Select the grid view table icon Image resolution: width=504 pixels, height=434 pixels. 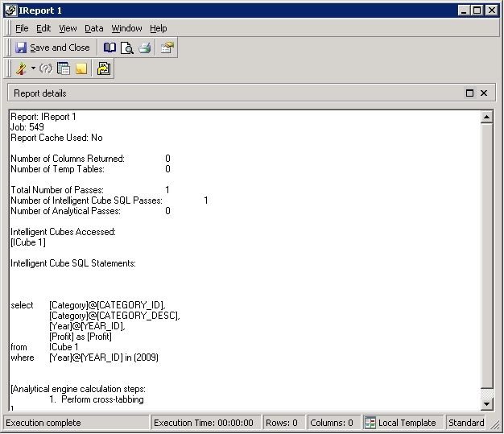click(x=64, y=68)
